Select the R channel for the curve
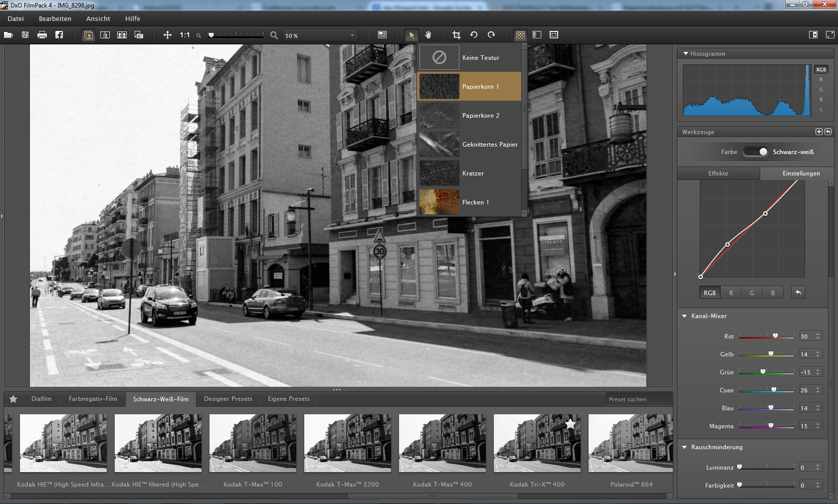Screen dimensions: 838x504 [x=731, y=293]
